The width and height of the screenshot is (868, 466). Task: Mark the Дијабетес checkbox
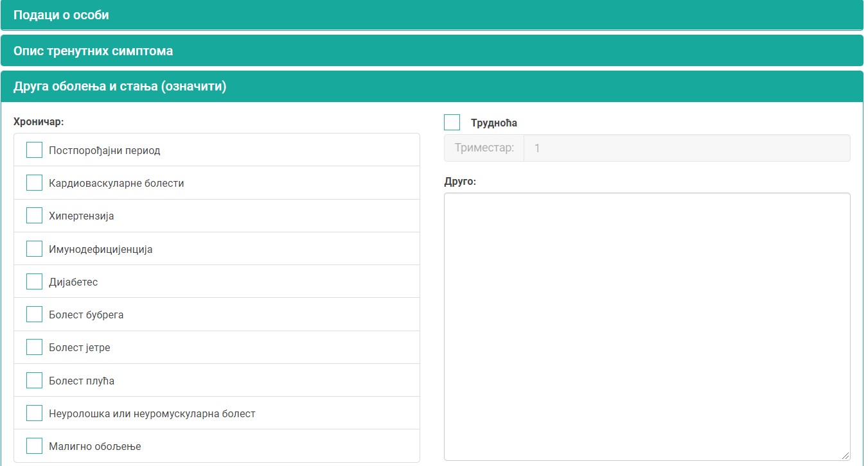[34, 282]
